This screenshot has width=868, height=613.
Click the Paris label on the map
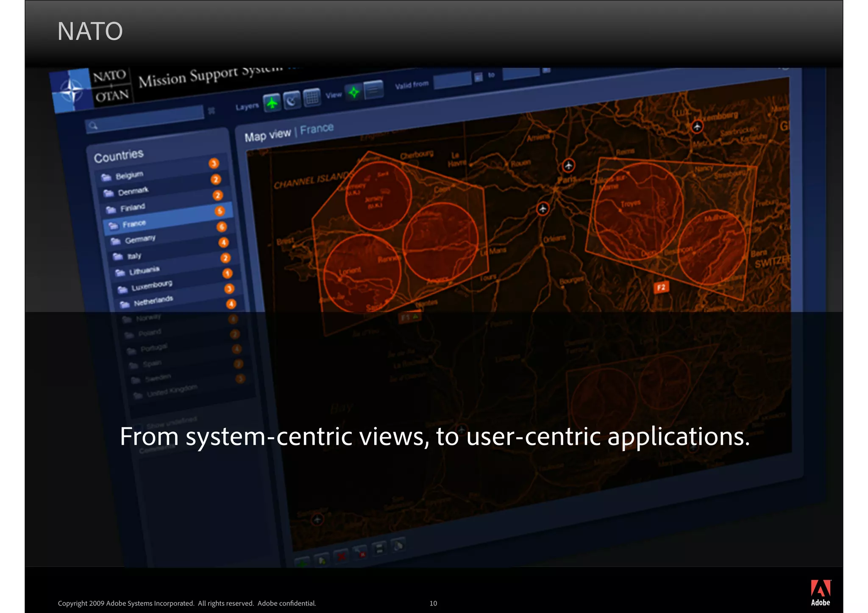coord(566,180)
